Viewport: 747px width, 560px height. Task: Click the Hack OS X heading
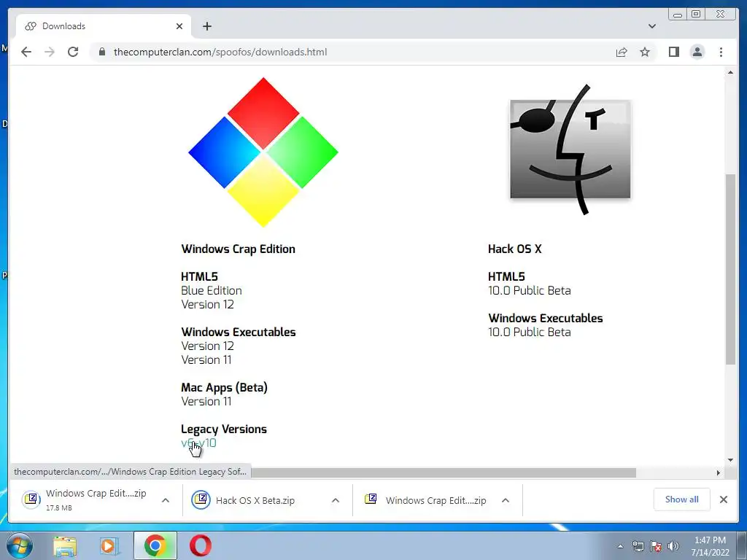coord(514,249)
